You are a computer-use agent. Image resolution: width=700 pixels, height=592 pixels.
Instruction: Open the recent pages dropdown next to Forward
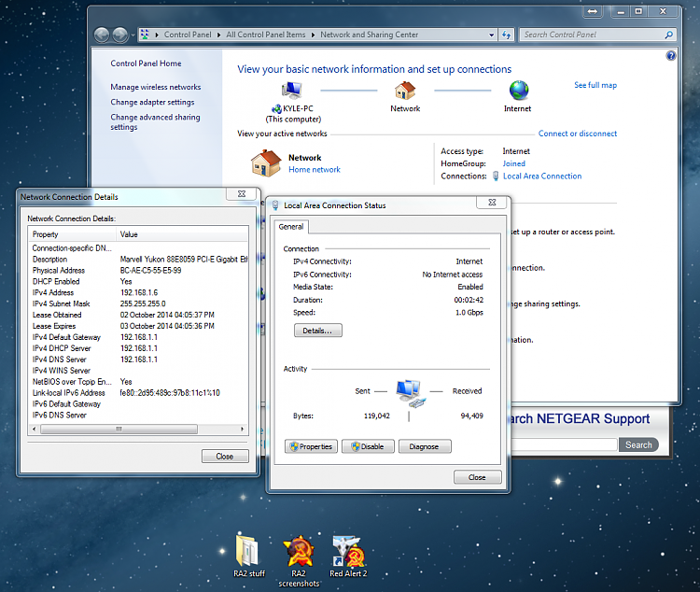pyautogui.click(x=133, y=35)
